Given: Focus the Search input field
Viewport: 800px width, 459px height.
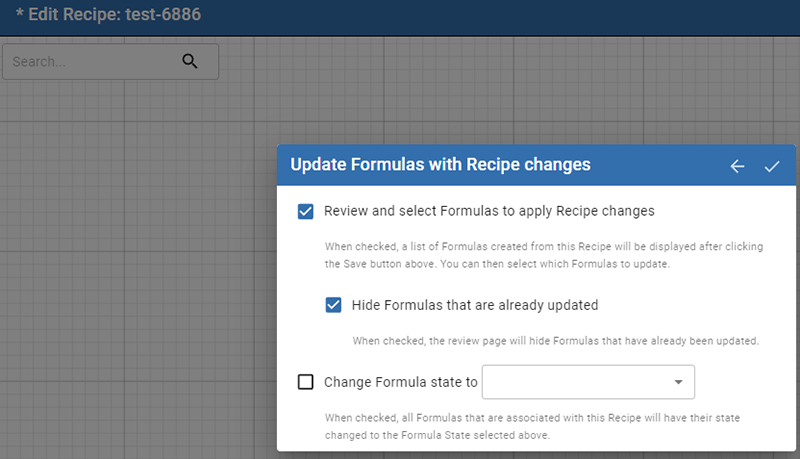Looking at the screenshot, I should (90, 62).
